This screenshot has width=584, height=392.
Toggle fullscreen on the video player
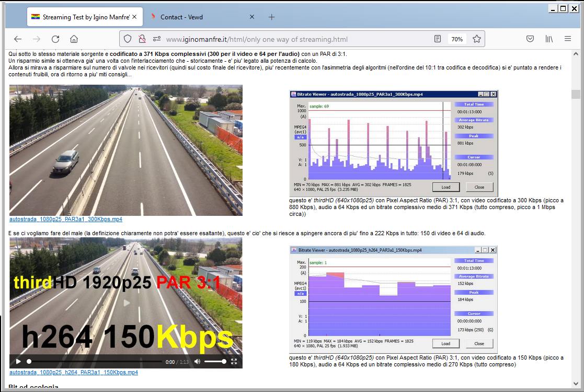234,362
